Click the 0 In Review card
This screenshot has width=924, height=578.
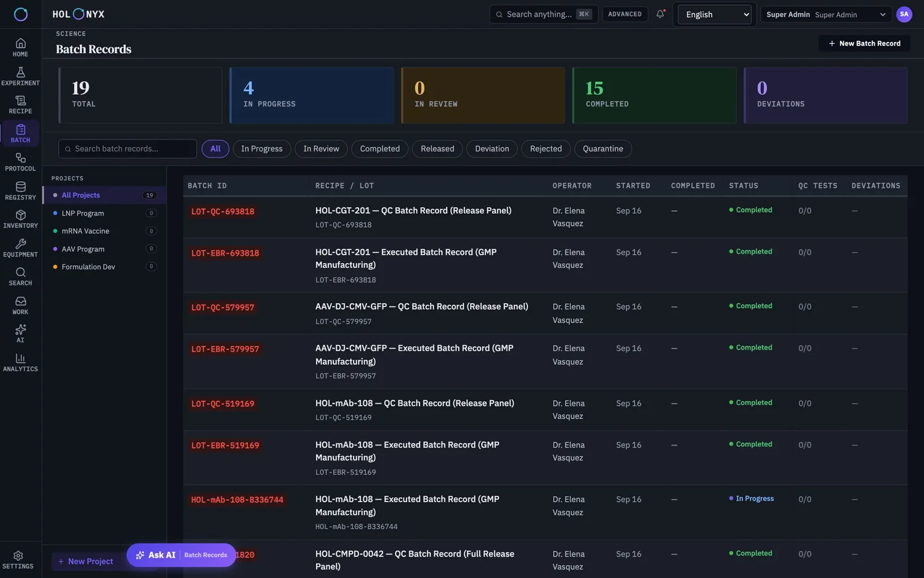[483, 96]
